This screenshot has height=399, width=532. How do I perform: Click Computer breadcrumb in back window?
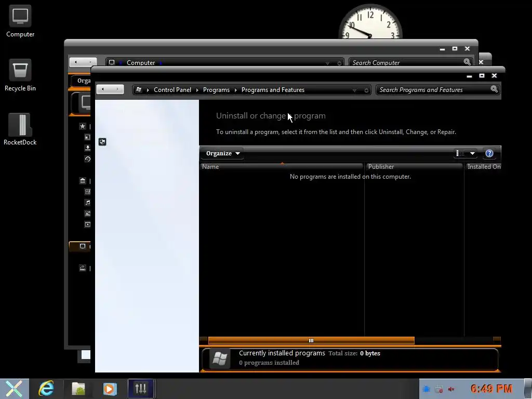[141, 62]
